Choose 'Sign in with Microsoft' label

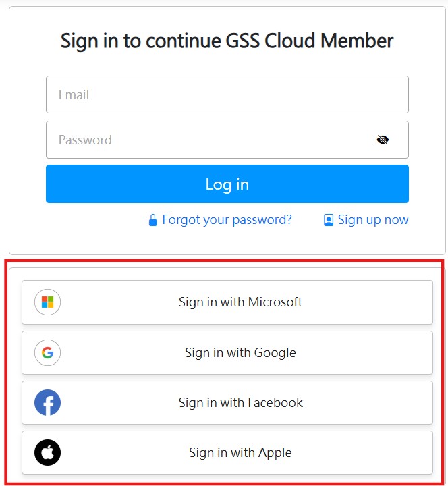point(240,302)
